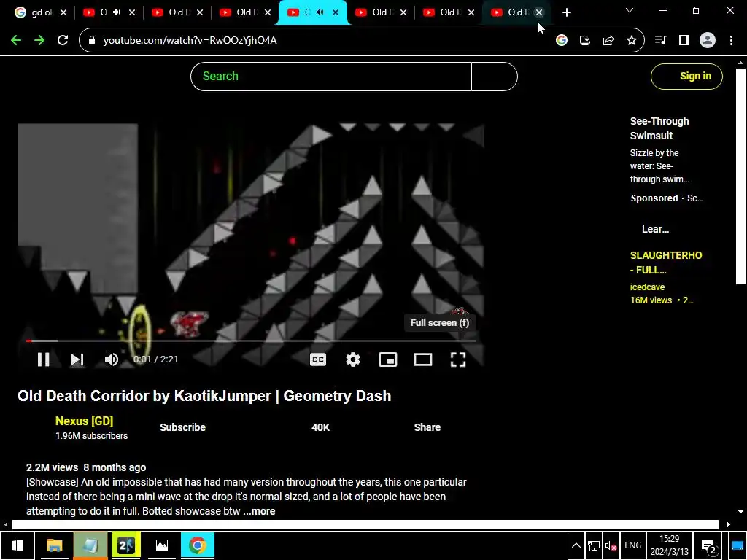Close the last 'Old D' tab
The width and height of the screenshot is (747, 560).
coord(539,12)
